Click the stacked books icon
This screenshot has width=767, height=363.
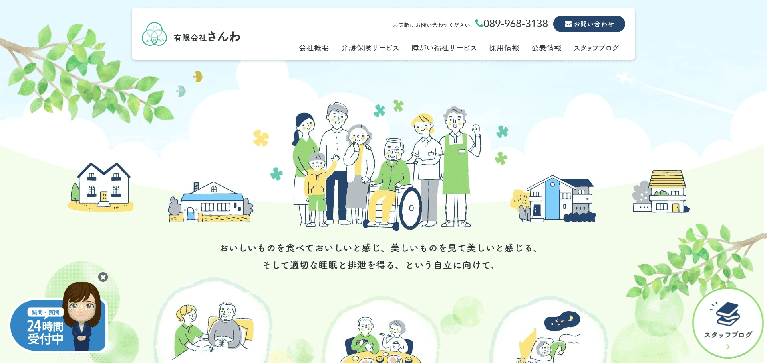click(728, 314)
